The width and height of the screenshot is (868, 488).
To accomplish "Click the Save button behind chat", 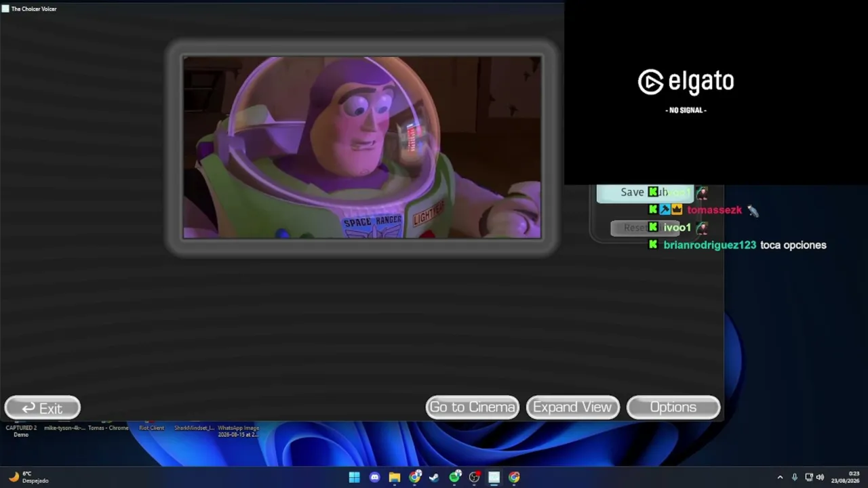I will click(x=644, y=192).
